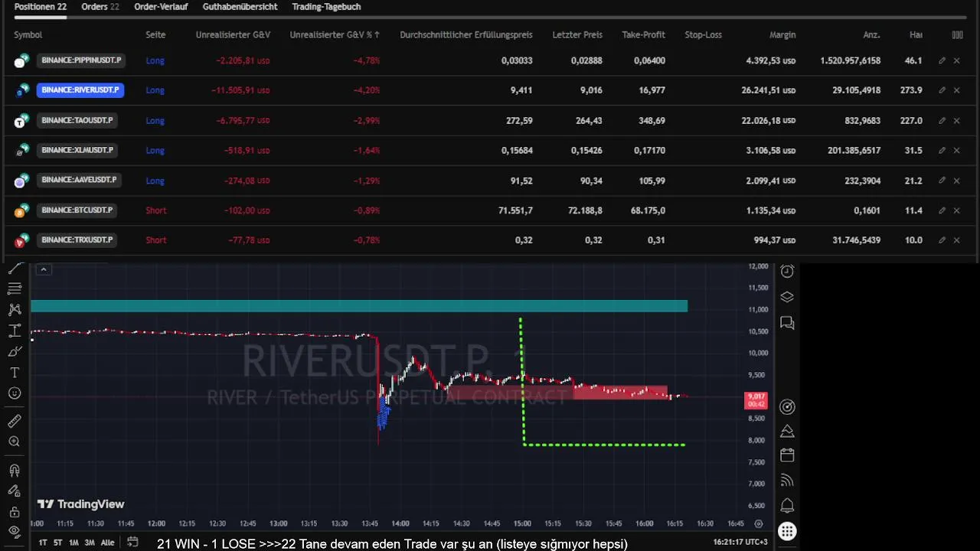Viewport: 980px width, 551px height.
Task: Open the products grid button
Action: pos(787,531)
